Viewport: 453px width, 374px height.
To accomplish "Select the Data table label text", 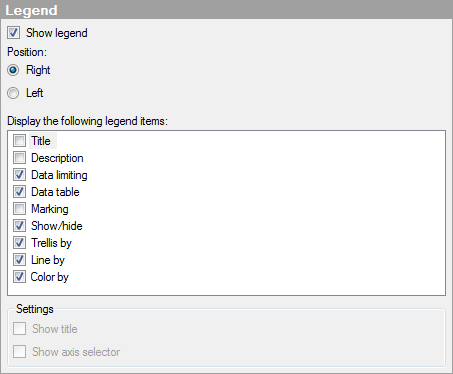I will pos(55,192).
